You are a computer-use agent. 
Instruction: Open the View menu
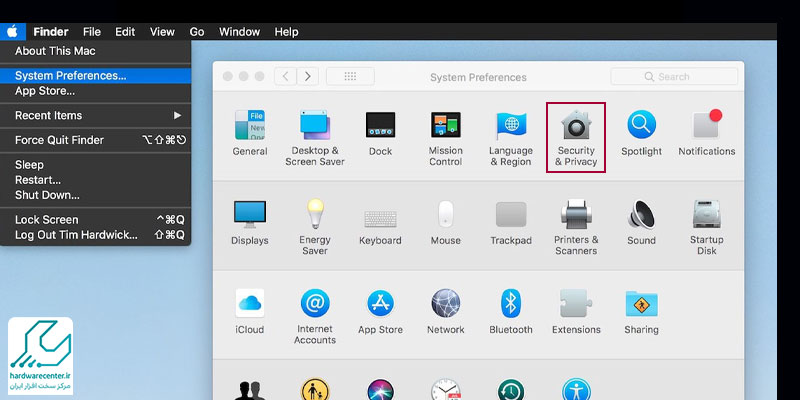[162, 32]
